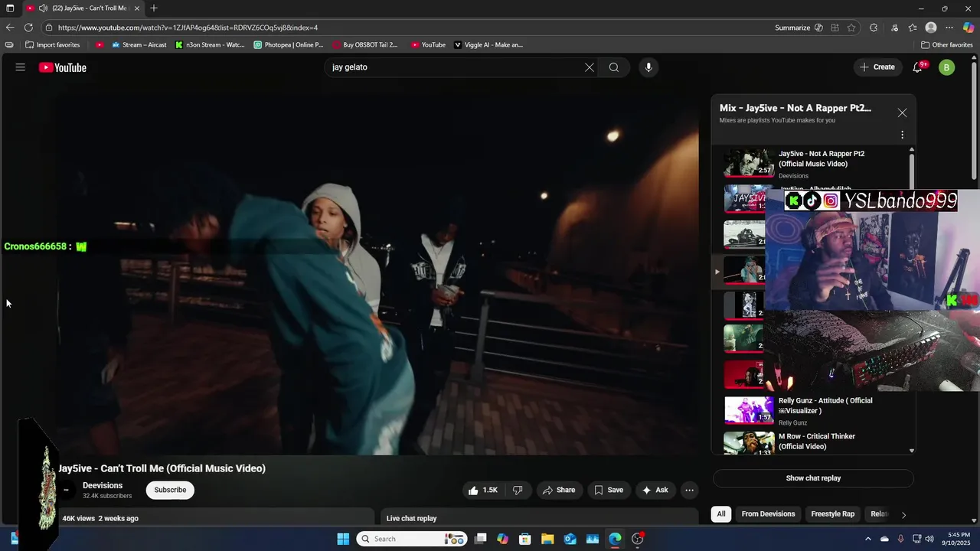Open Windows Start menu
Screen dimensions: 980x551
[343, 539]
